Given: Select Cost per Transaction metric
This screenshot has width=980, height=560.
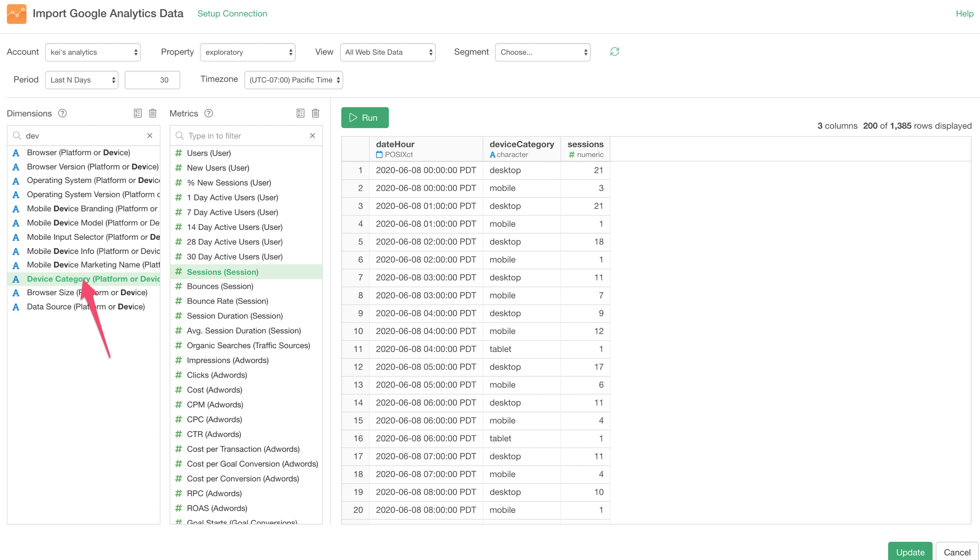Looking at the screenshot, I should tap(246, 449).
